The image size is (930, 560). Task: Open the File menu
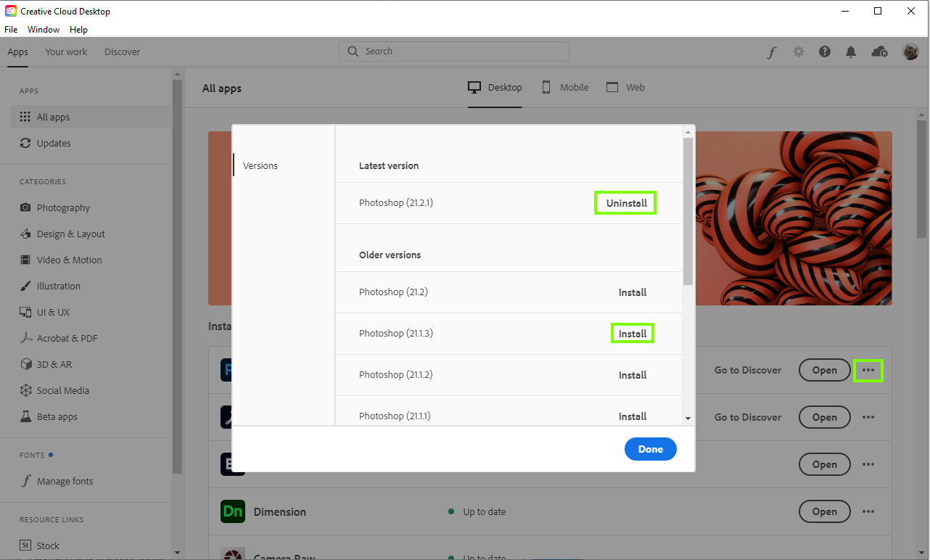(x=11, y=30)
